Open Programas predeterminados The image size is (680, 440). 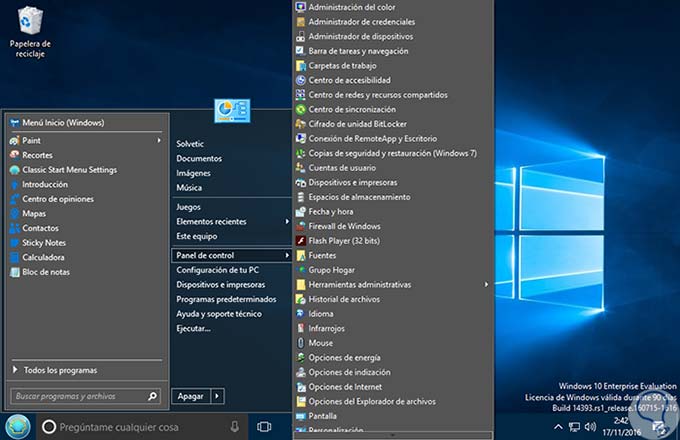[226, 300]
